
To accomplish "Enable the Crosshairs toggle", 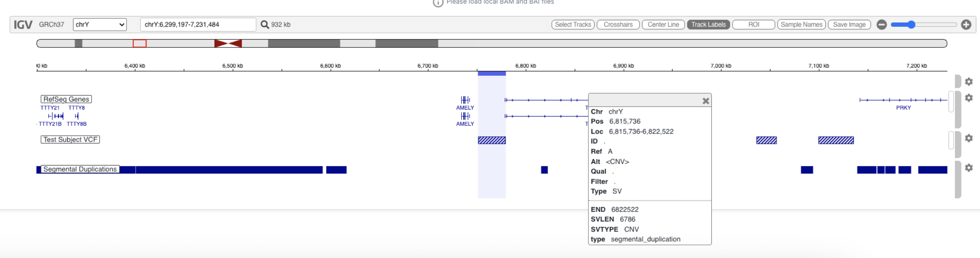I will tap(618, 25).
